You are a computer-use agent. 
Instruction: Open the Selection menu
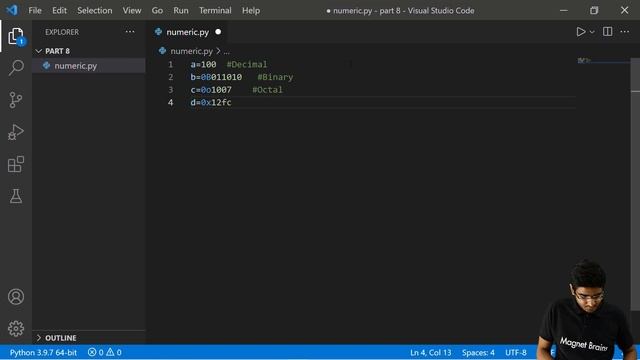pos(95,11)
